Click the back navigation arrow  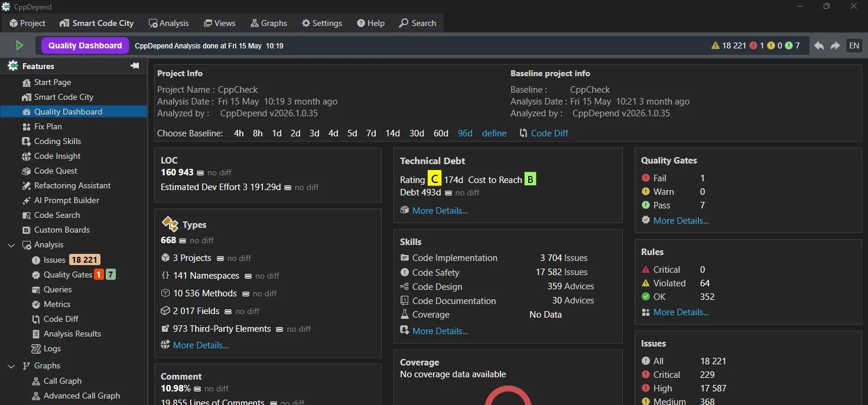point(819,45)
